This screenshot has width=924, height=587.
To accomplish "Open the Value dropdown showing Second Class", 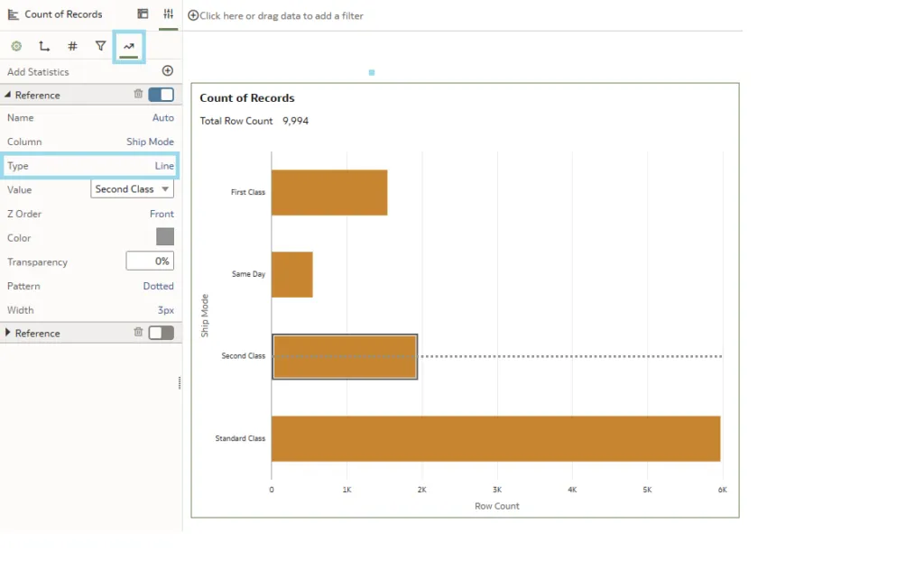I will (133, 189).
